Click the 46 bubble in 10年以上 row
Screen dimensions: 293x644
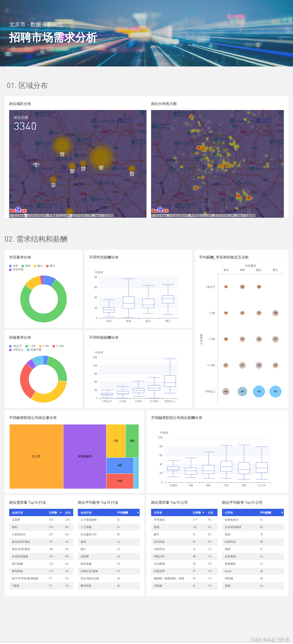point(226,391)
